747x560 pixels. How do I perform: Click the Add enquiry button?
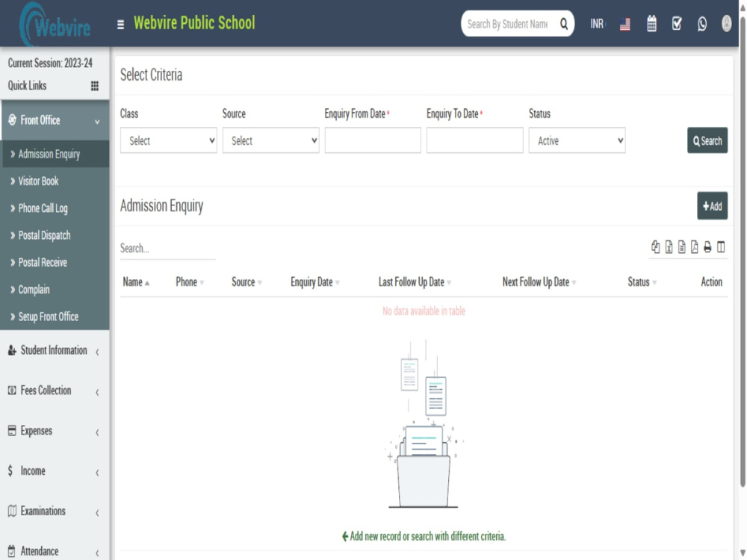click(x=712, y=206)
